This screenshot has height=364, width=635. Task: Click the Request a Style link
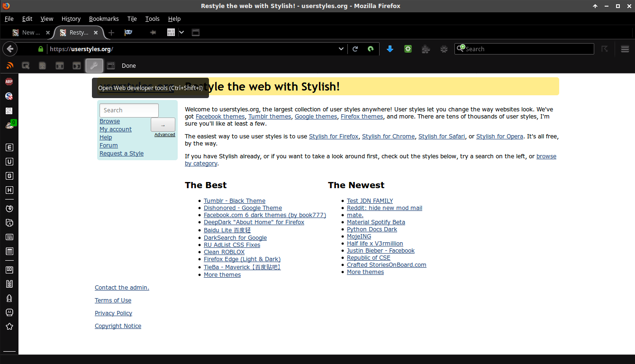pos(121,154)
